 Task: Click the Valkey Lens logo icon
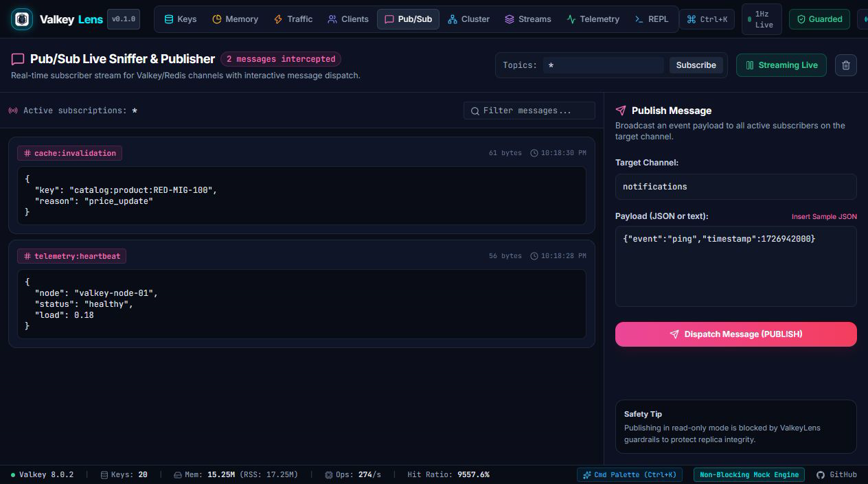coord(22,19)
